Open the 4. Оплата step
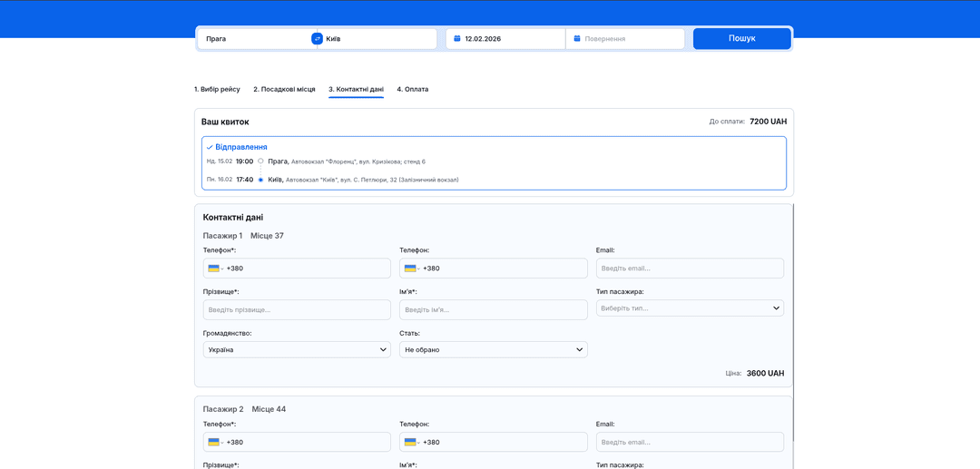Screen dimensions: 980x469 pyautogui.click(x=412, y=90)
